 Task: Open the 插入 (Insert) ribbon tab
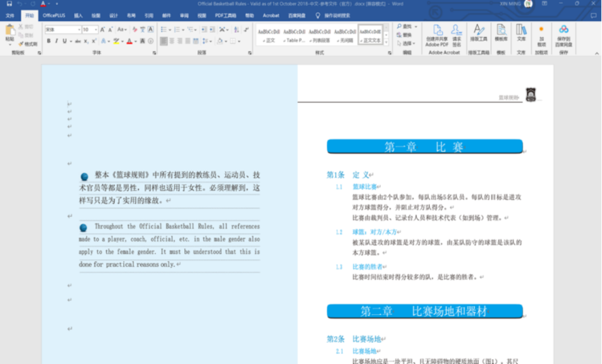[x=78, y=15]
